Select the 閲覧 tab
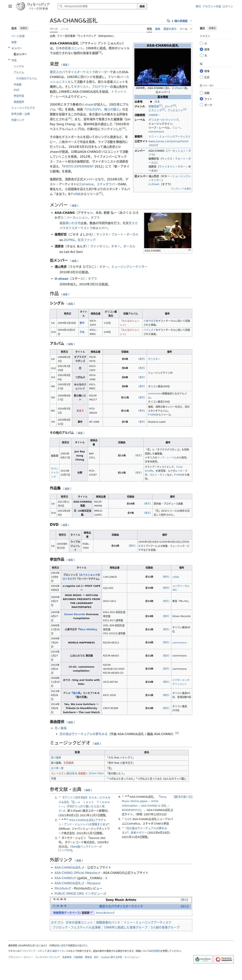Image resolution: width=242 pixels, height=980 pixels. [x=149, y=29]
